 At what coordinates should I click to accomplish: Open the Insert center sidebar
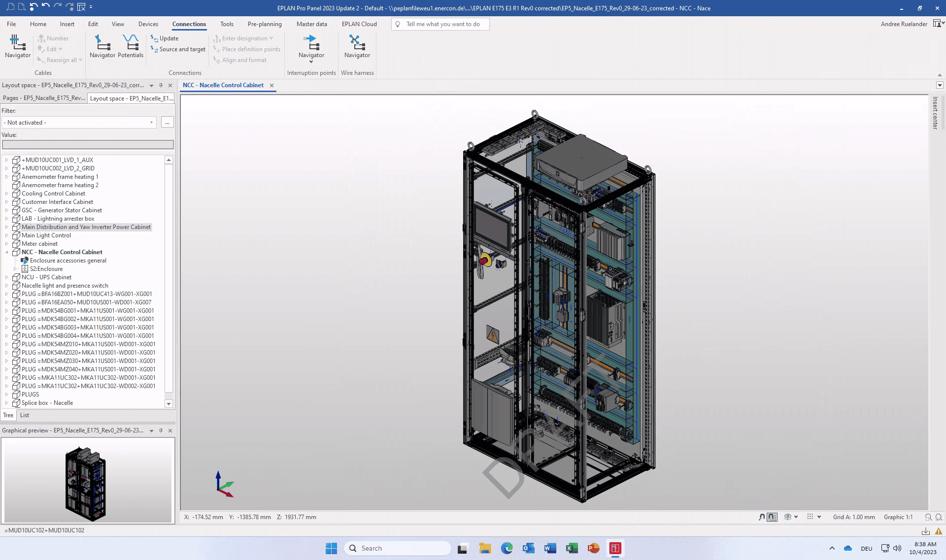935,112
